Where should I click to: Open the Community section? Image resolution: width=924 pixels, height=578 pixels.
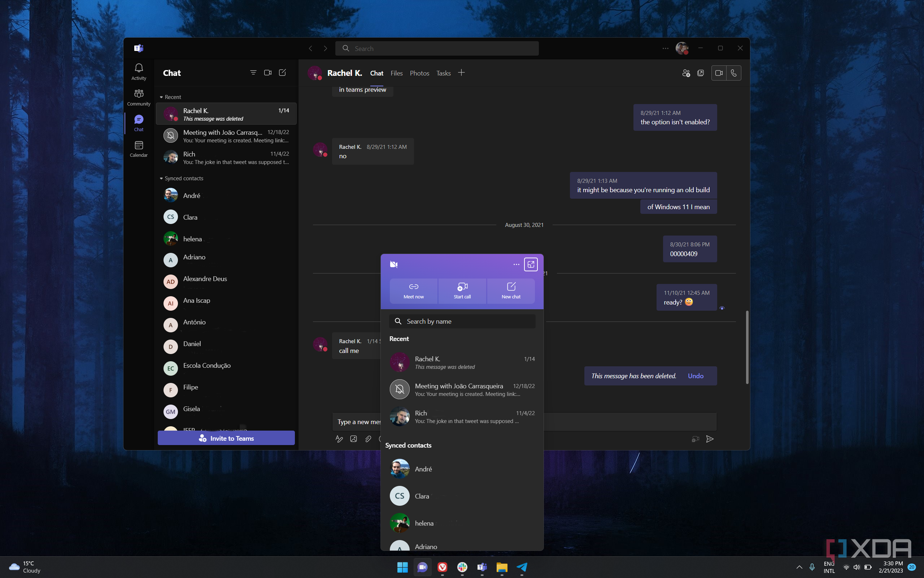point(139,98)
